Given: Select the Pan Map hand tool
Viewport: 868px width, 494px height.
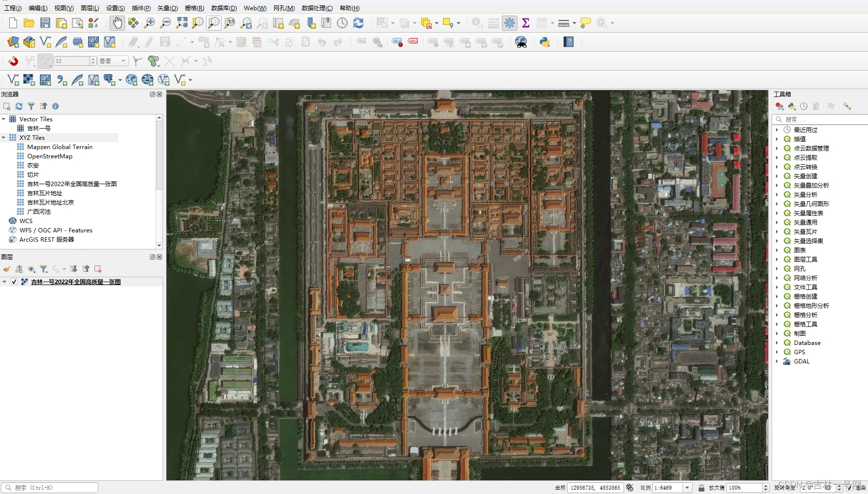Looking at the screenshot, I should tap(117, 23).
